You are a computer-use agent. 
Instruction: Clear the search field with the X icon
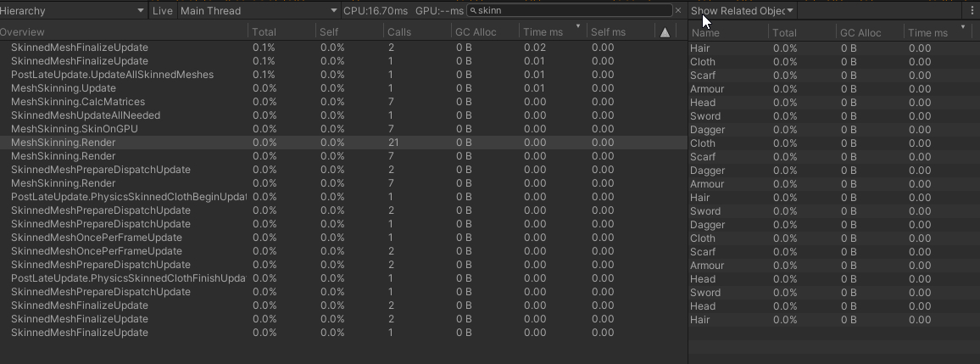(x=677, y=11)
